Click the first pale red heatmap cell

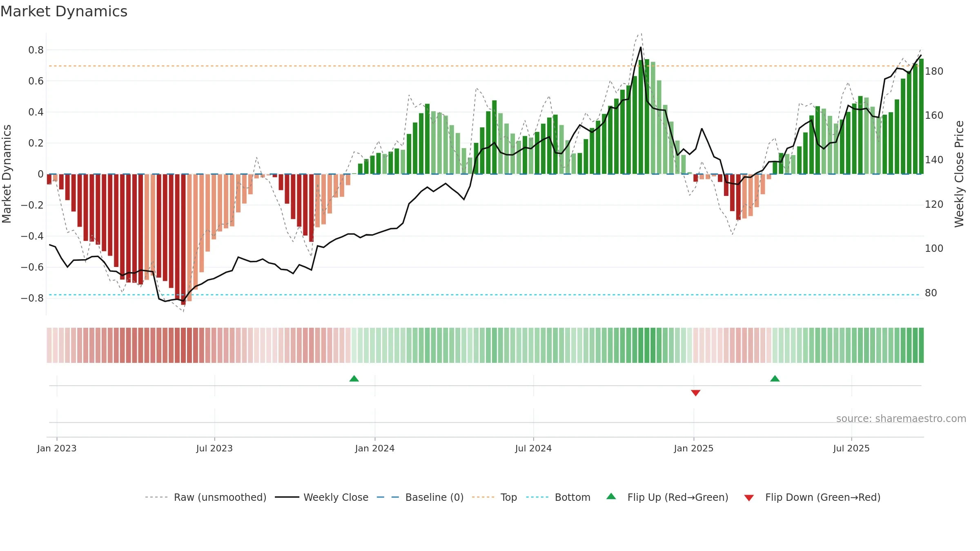[x=49, y=345]
